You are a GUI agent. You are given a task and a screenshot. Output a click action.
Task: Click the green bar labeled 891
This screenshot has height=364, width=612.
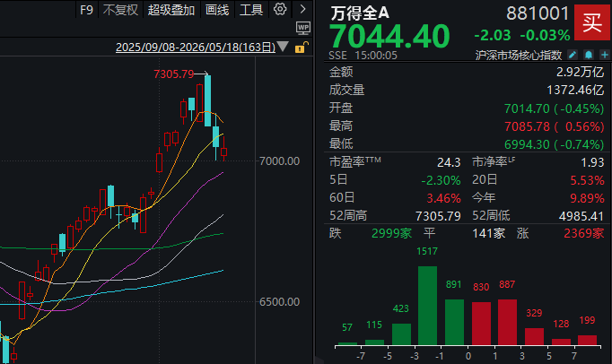[454, 322]
